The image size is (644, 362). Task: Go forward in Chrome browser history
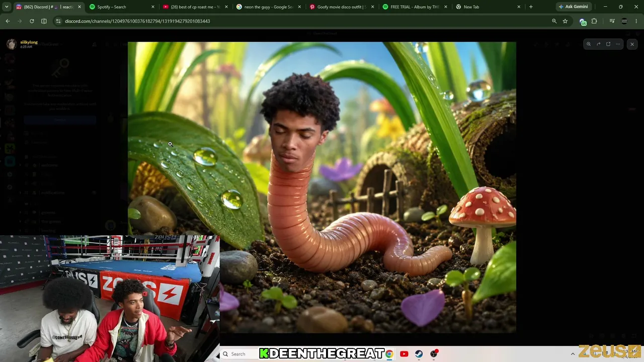point(20,21)
